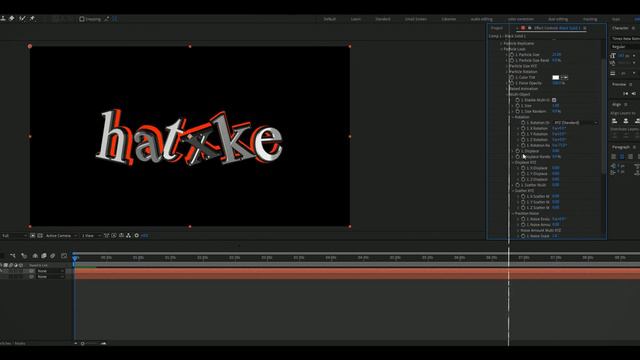Toggle the Snapping checkbox in toolbar

(82, 19)
